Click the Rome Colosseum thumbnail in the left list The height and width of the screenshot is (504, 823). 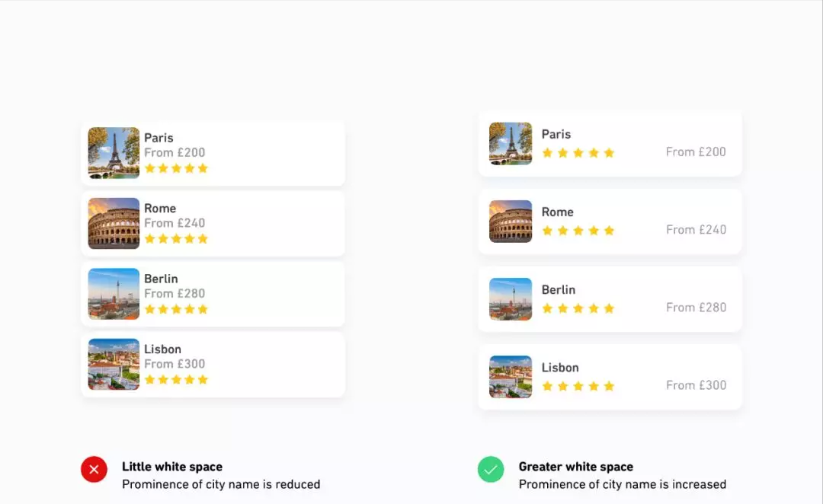click(x=114, y=223)
